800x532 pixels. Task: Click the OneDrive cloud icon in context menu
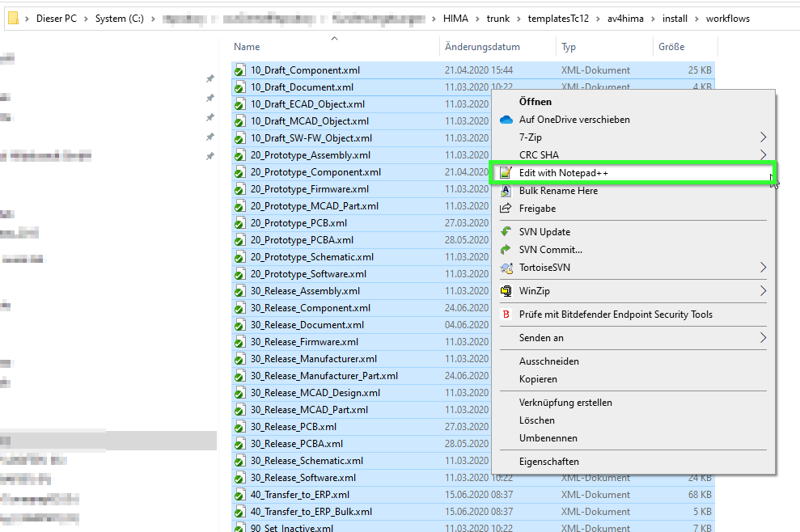[506, 120]
